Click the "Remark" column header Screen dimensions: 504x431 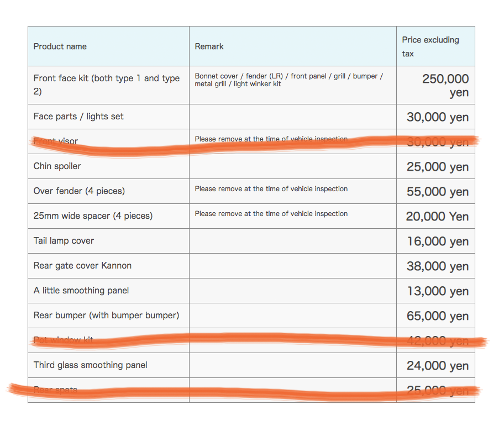209,46
